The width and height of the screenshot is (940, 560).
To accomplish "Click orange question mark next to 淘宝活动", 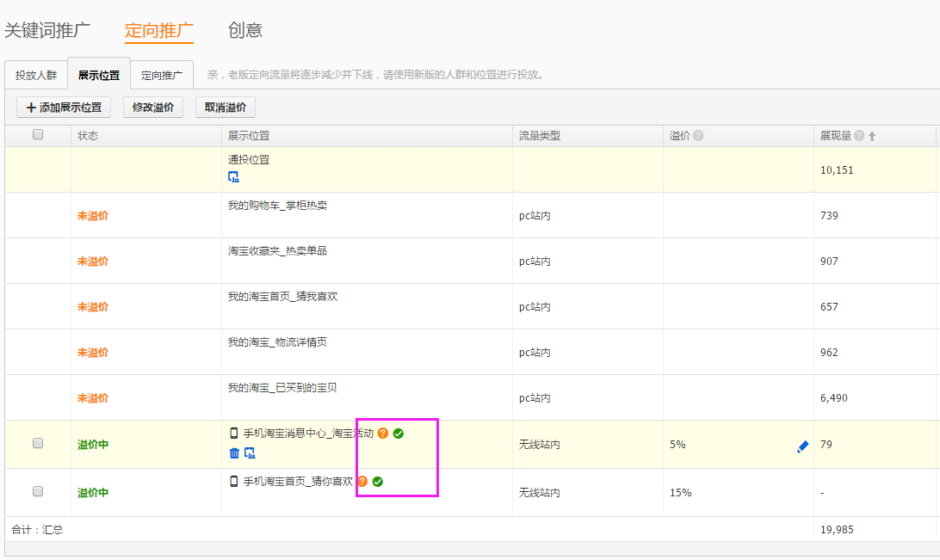I will tap(383, 434).
